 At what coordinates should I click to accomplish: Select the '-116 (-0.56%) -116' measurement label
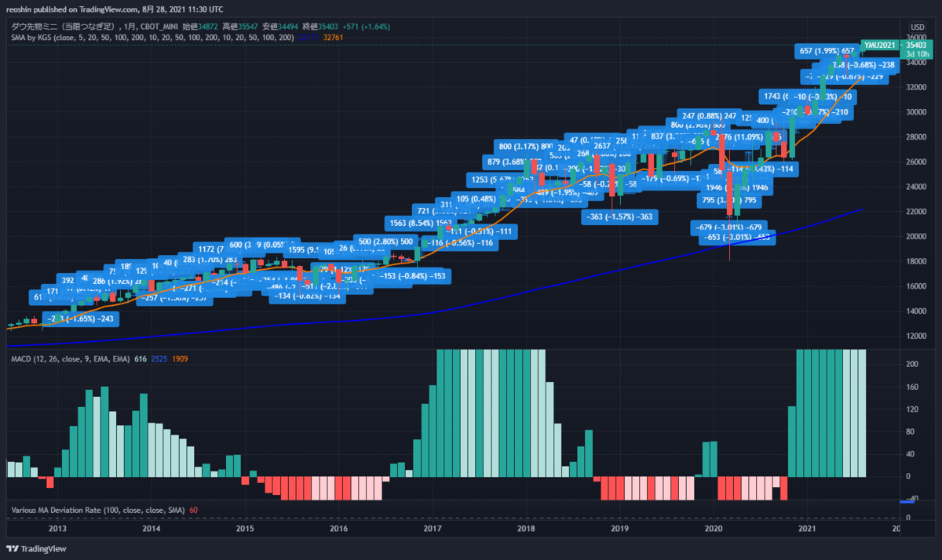461,243
